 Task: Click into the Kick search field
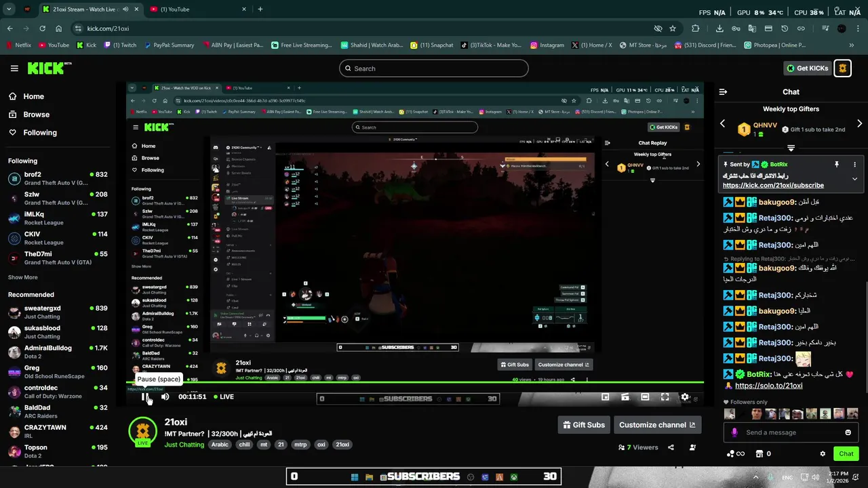click(x=434, y=68)
